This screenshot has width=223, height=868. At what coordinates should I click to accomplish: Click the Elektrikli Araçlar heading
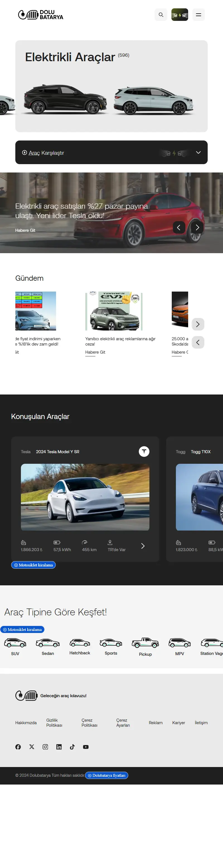70,57
